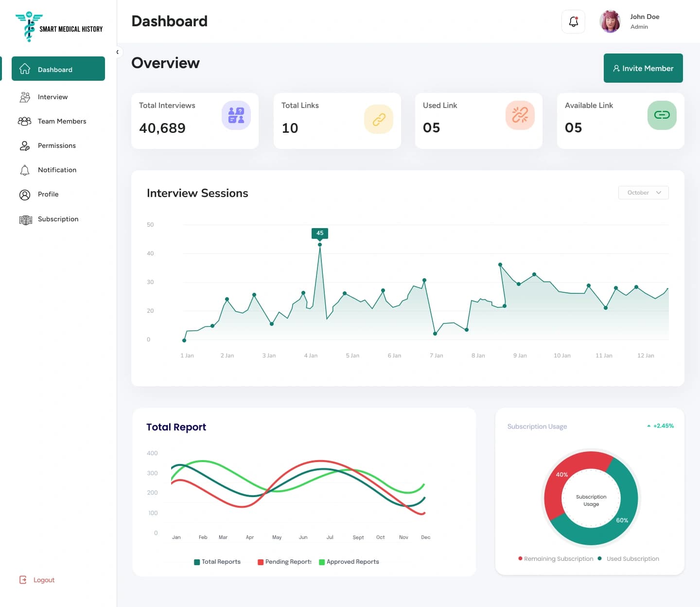Click the Profile user-circle icon
Viewport: 700px width, 607px height.
[x=25, y=195]
